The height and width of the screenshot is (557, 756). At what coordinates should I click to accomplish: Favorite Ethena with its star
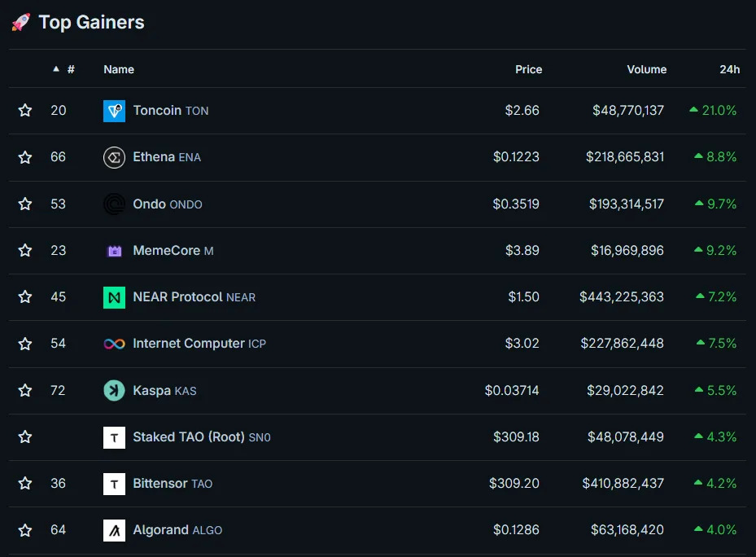click(25, 157)
